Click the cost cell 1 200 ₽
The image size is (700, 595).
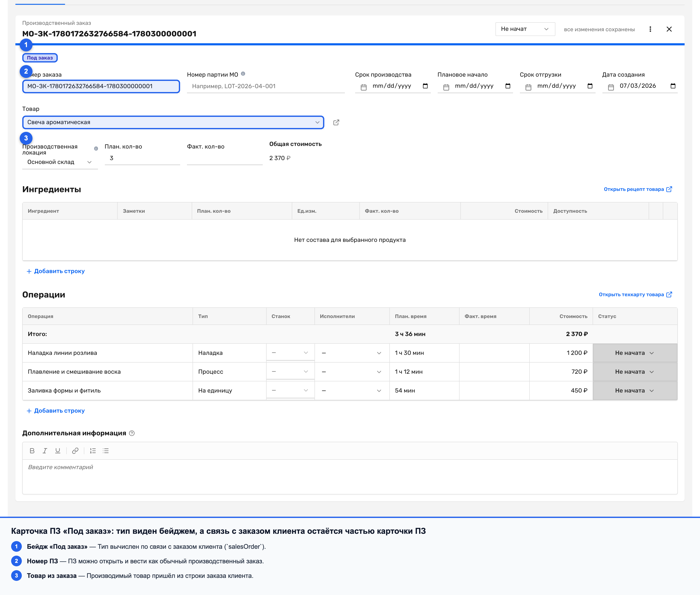coord(577,353)
